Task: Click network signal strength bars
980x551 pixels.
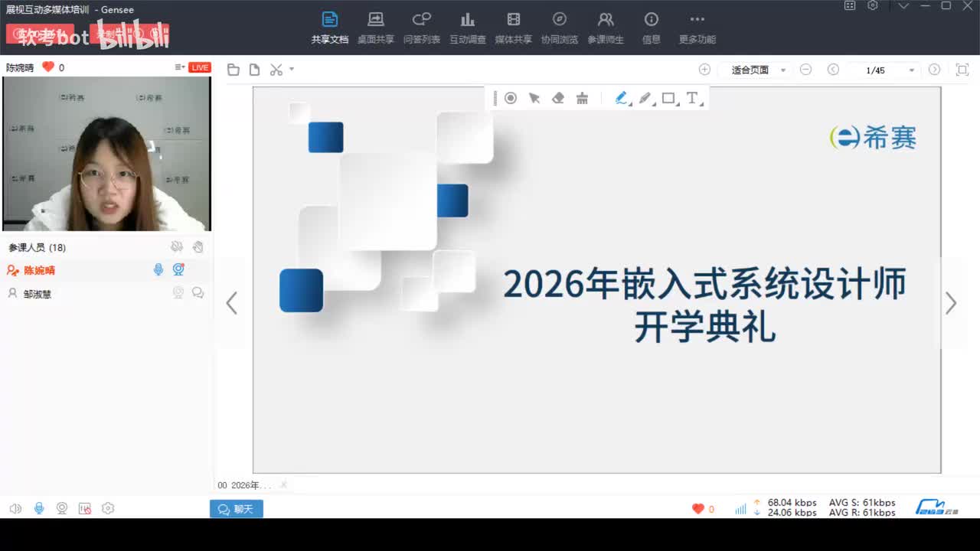Action: [740, 509]
